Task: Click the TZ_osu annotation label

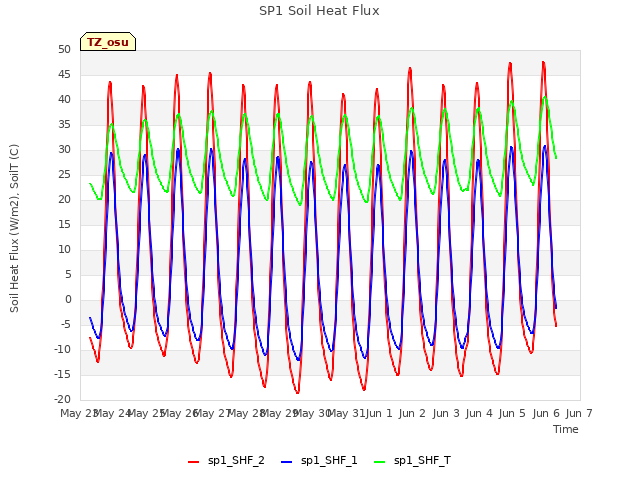Action: (108, 42)
